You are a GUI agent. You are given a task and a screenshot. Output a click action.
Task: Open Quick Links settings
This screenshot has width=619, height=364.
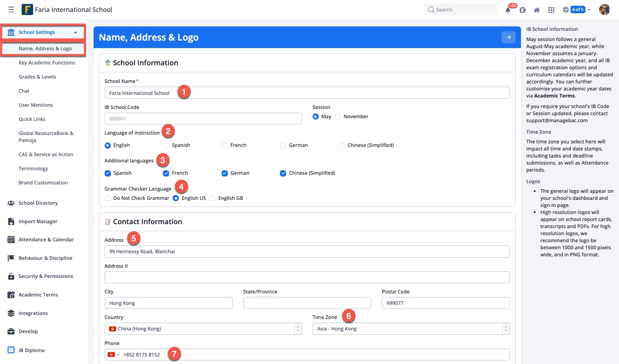pos(32,119)
